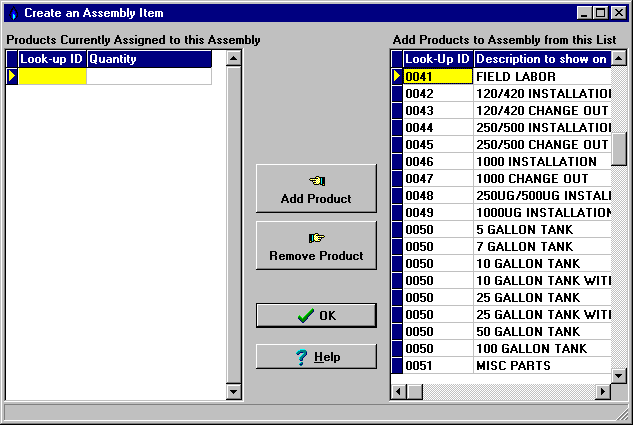
Task: Click the assigned list's scroll down arrow
Action: 234,392
